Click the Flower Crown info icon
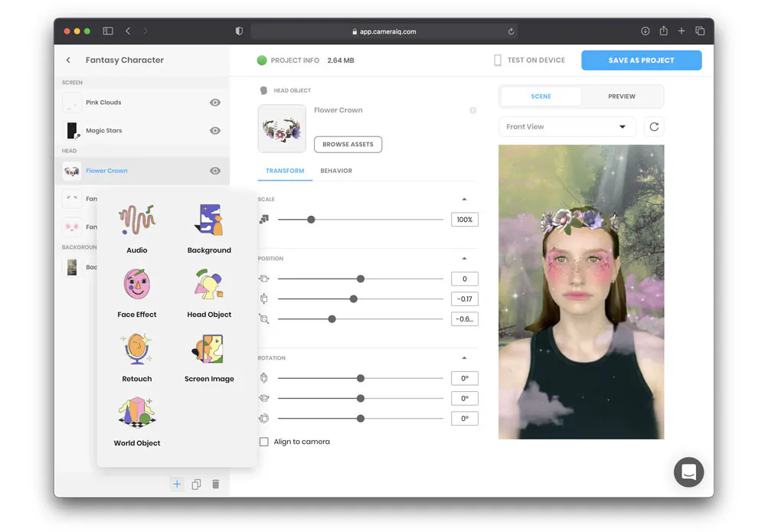Screen dimensions: 768x532 click(x=472, y=110)
